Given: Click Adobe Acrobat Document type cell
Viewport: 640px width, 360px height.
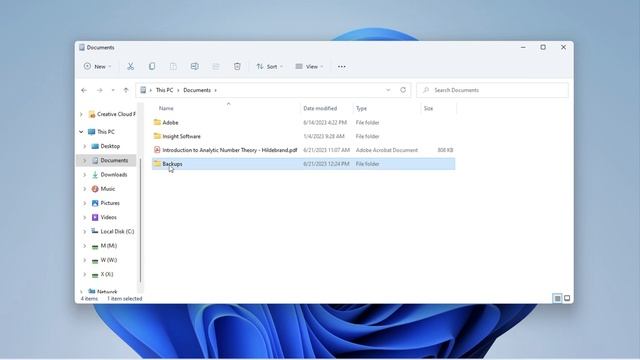Looking at the screenshot, I should [387, 150].
